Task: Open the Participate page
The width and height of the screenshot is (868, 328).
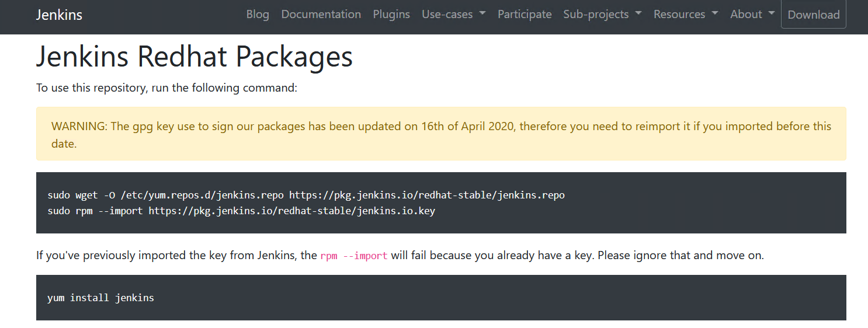Action: 525,15
